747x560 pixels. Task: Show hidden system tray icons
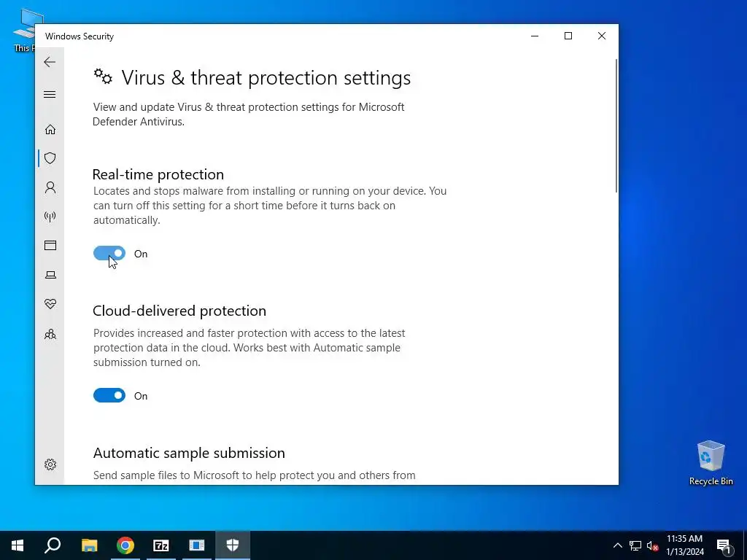(x=617, y=545)
